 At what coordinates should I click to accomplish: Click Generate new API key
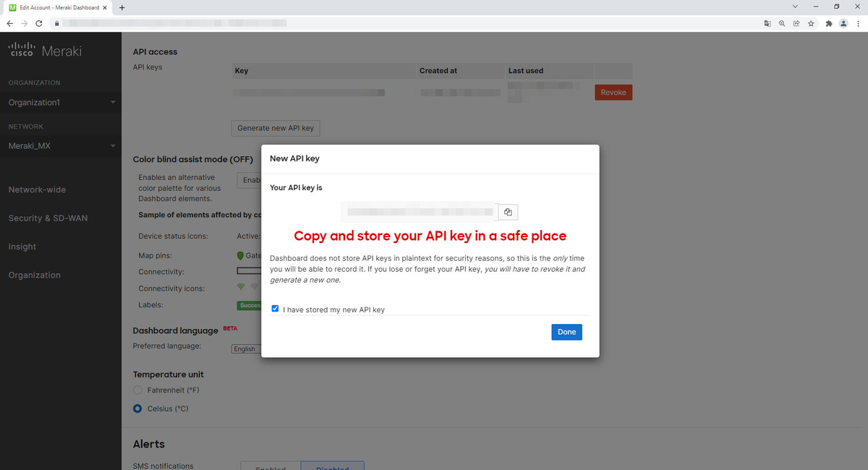coord(275,128)
